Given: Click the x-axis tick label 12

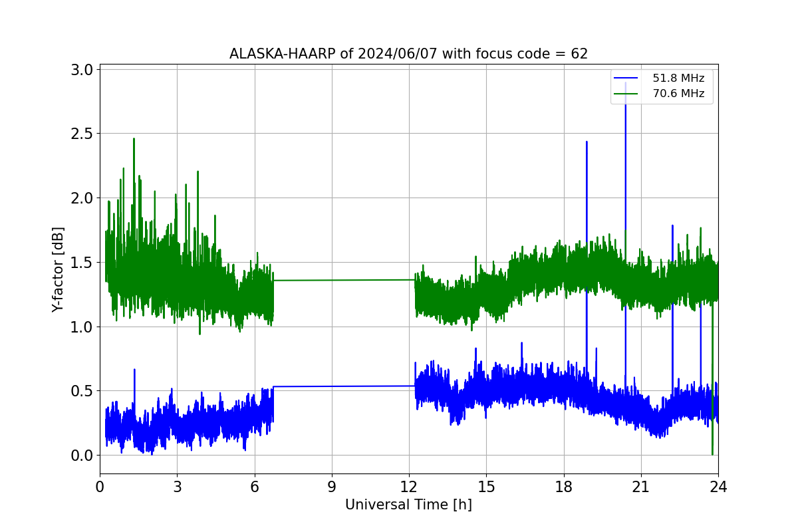Looking at the screenshot, I should pyautogui.click(x=409, y=486).
